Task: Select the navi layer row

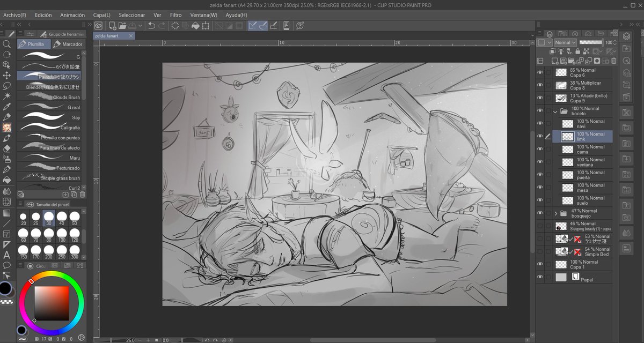Action: click(x=582, y=124)
